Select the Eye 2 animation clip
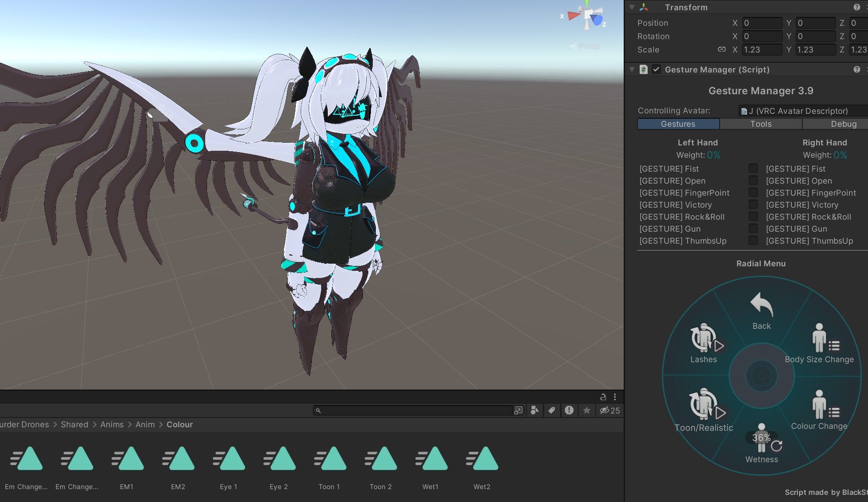The width and height of the screenshot is (868, 502). pos(279,468)
